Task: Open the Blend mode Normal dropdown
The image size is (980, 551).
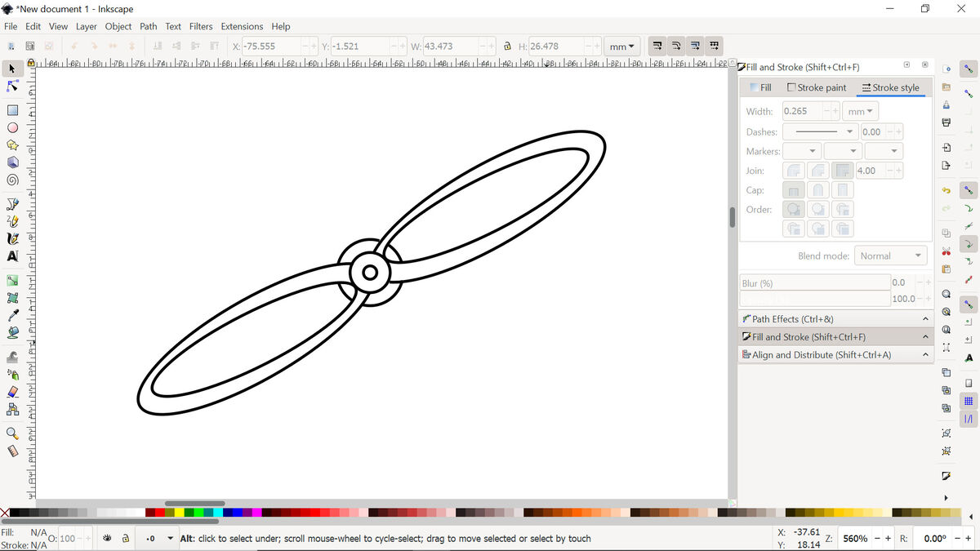Action: tap(890, 256)
